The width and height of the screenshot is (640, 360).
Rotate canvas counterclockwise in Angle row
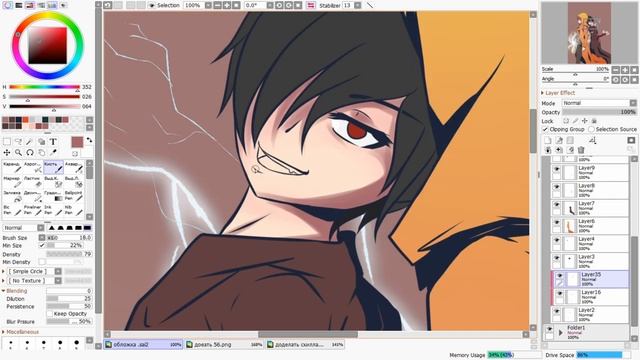pyautogui.click(x=616, y=80)
